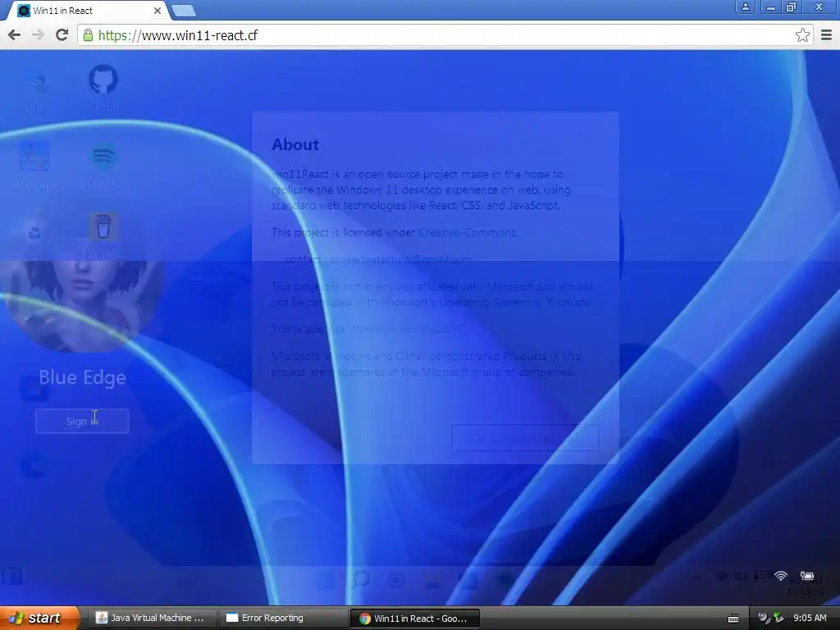Open the Windows XP Start menu
This screenshot has width=840, height=630.
pos(39,618)
